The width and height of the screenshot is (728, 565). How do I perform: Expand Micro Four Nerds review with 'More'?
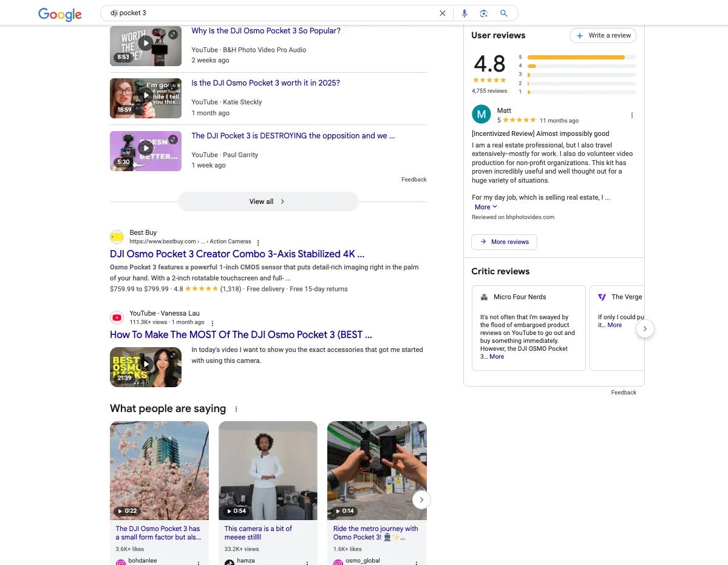[496, 356]
